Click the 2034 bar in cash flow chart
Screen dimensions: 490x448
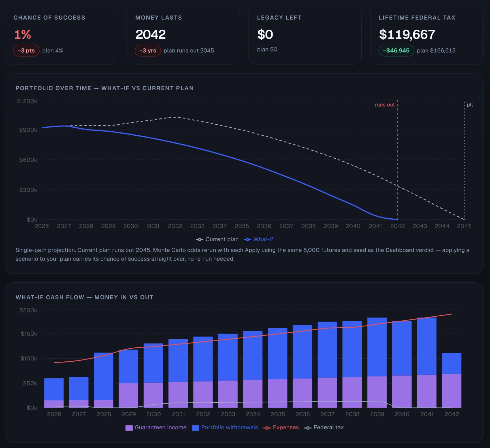pos(253,369)
